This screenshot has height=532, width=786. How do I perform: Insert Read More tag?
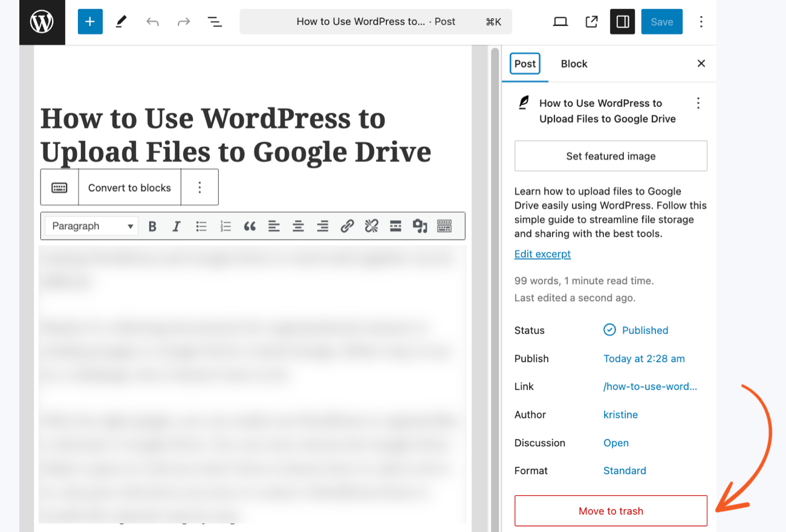(x=395, y=226)
